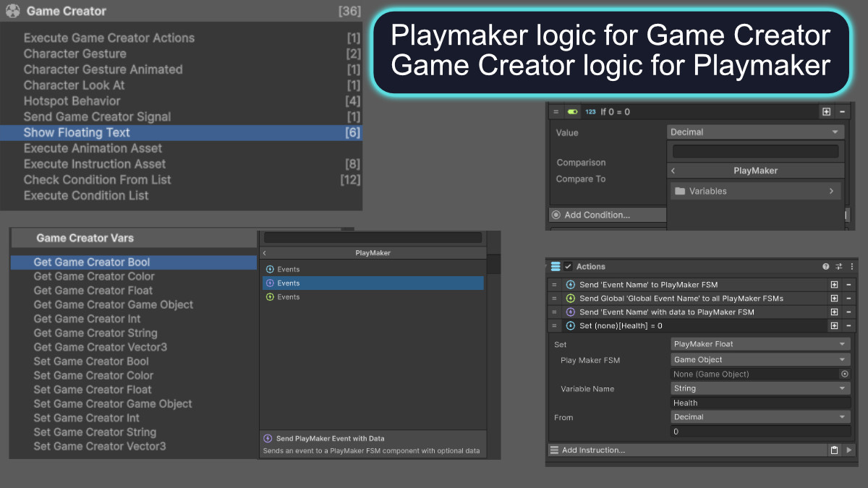Image resolution: width=868 pixels, height=488 pixels.
Task: Remove Send 'Event Name' to PlayMaker FSM with minus icon
Action: pyautogui.click(x=848, y=285)
